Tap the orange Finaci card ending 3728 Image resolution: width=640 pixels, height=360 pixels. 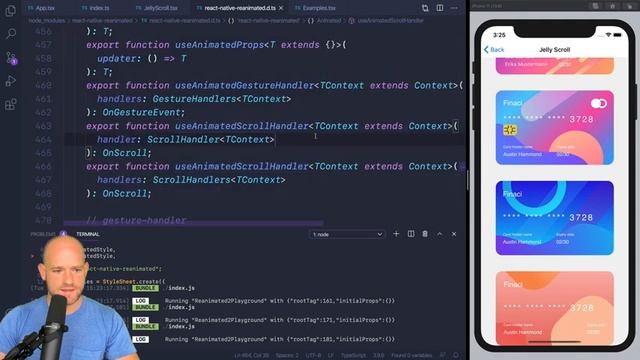[554, 308]
